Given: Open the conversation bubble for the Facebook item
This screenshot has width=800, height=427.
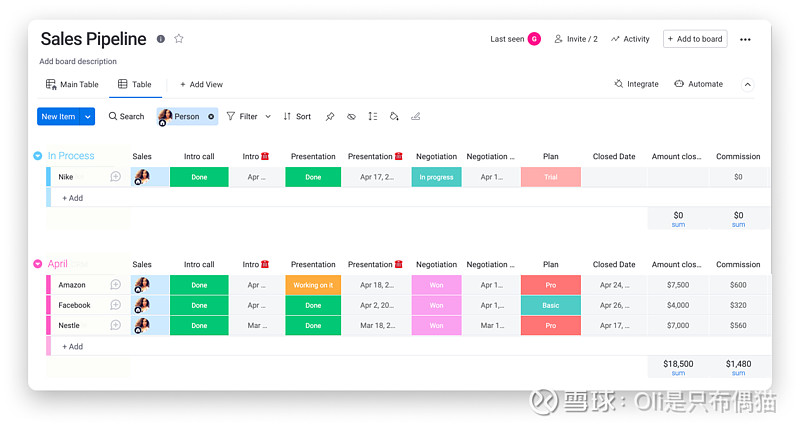Looking at the screenshot, I should pyautogui.click(x=116, y=305).
